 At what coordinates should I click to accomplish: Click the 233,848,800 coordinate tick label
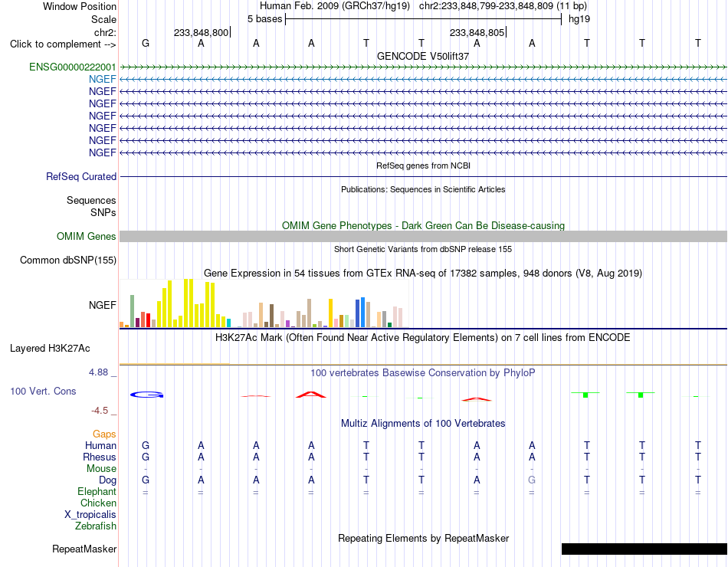coord(201,32)
